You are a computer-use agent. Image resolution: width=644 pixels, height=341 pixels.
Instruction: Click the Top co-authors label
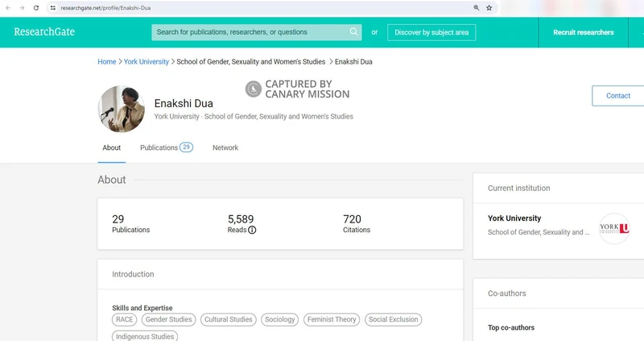click(511, 328)
